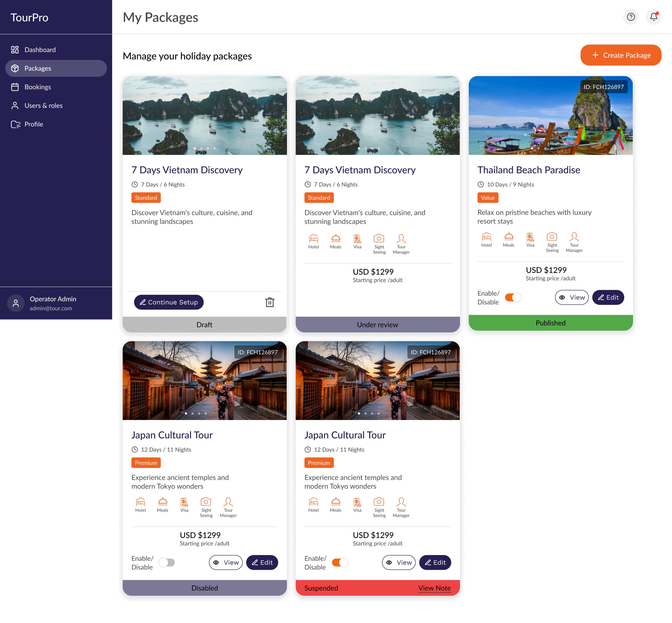Viewport: 672px width, 623px height.
Task: Click the suspended Japan Cultural Tour image
Action: click(x=377, y=381)
